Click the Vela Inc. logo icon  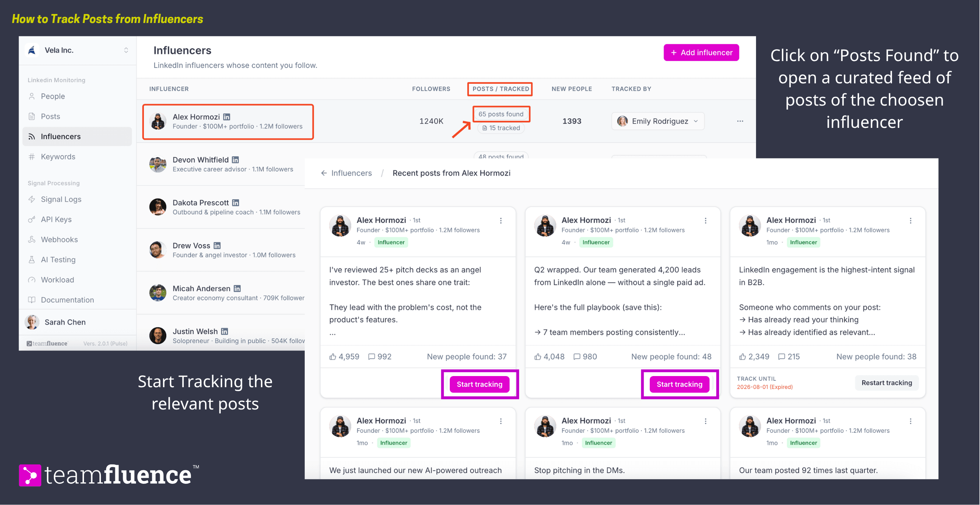(32, 50)
